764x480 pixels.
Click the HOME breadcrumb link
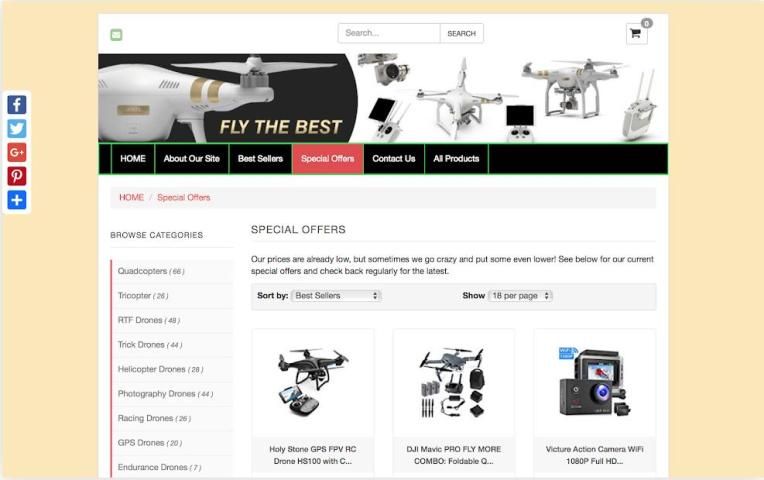tap(132, 197)
